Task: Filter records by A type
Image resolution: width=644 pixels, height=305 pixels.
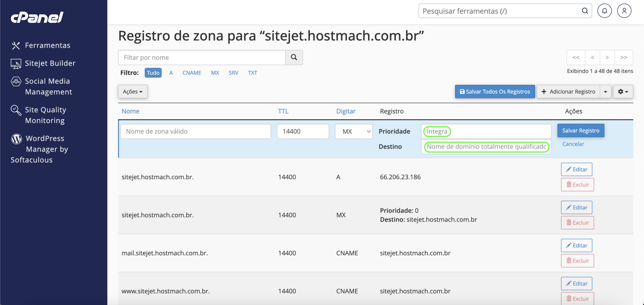Action: pos(171,73)
